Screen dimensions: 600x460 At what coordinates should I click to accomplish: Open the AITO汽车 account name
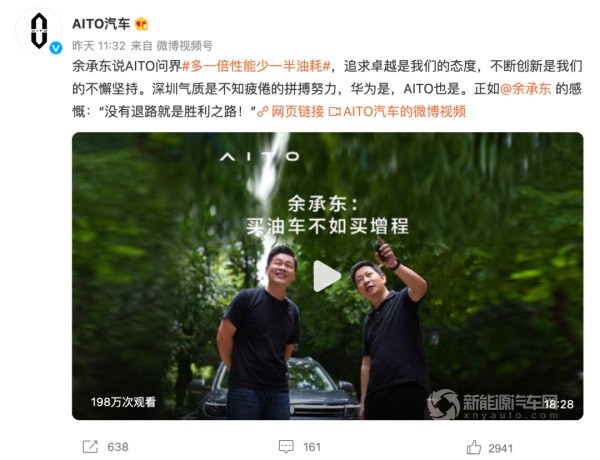pos(101,24)
